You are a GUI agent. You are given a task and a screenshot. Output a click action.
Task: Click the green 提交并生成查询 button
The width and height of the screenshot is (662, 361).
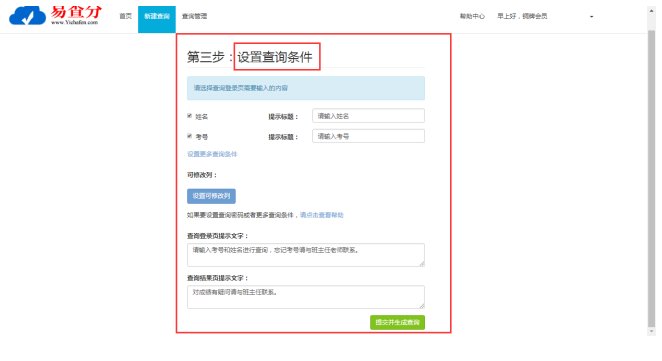pyautogui.click(x=397, y=322)
